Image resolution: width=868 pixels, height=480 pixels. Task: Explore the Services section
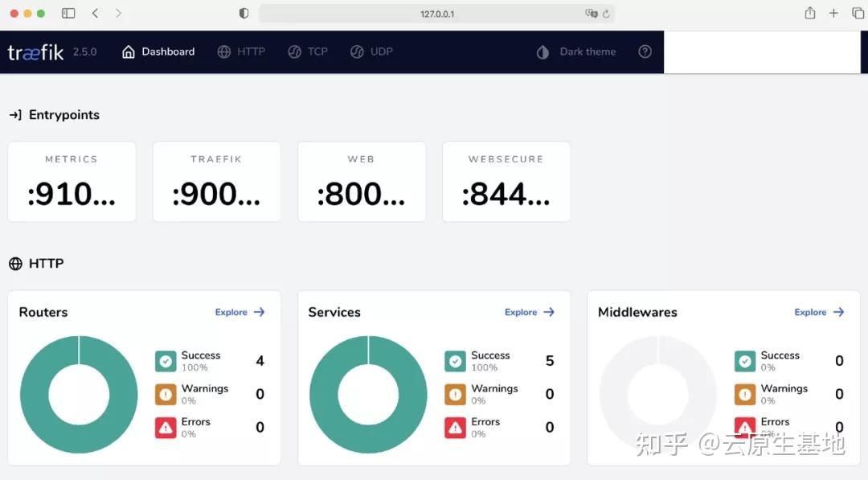(529, 312)
